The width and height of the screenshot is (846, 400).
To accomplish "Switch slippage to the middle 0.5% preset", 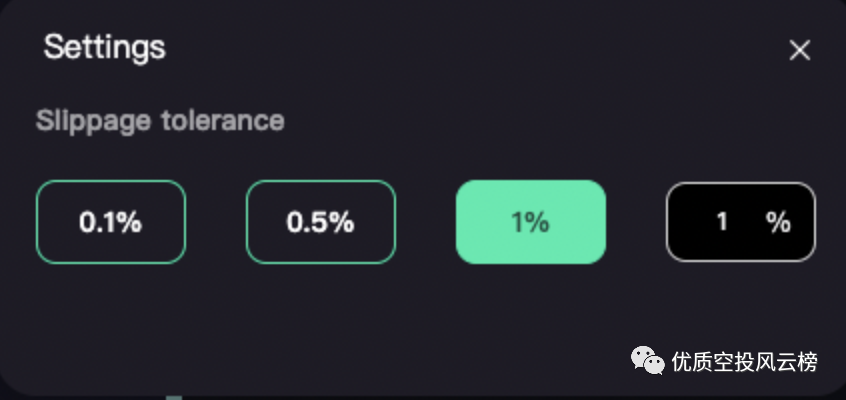I will pyautogui.click(x=321, y=222).
